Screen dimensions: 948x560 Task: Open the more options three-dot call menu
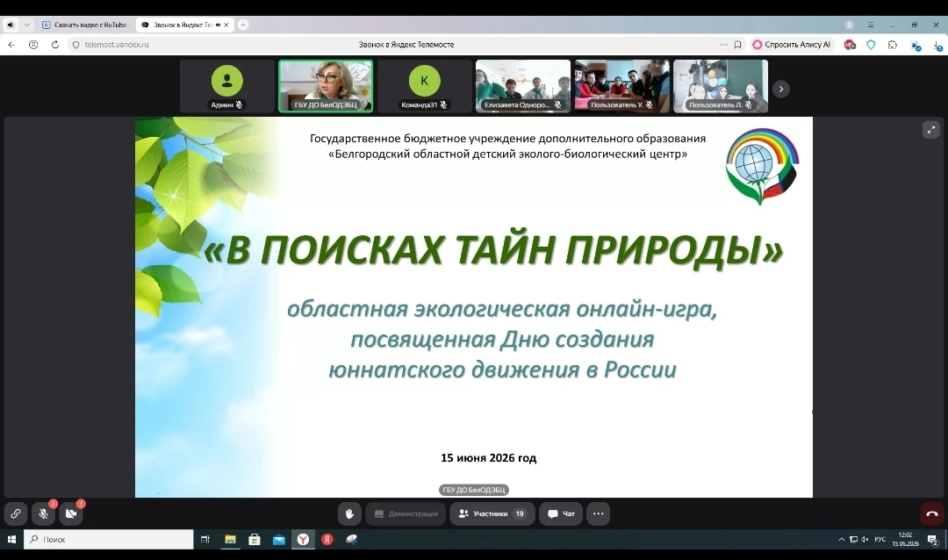coord(598,513)
